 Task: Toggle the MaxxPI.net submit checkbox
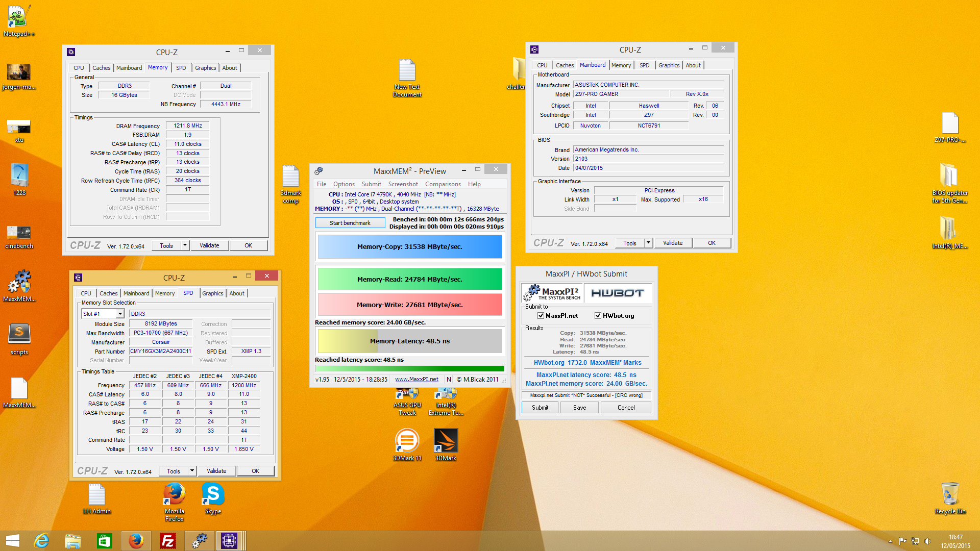541,316
